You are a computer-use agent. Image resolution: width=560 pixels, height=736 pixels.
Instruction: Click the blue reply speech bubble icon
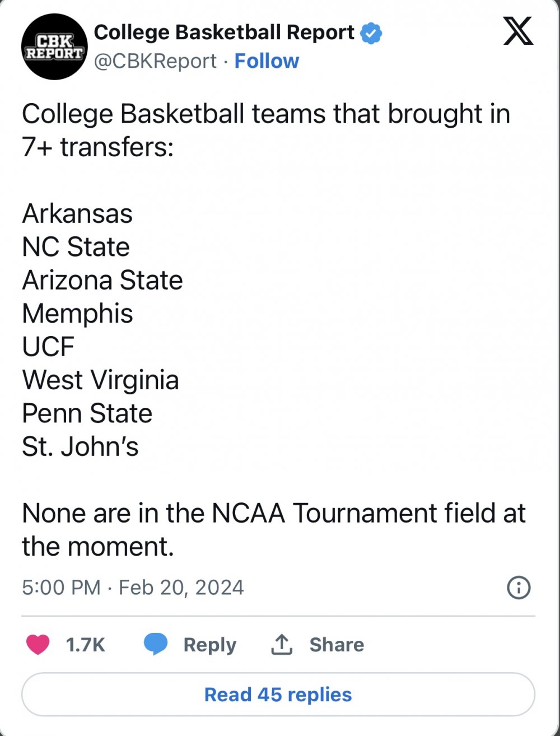(x=156, y=645)
